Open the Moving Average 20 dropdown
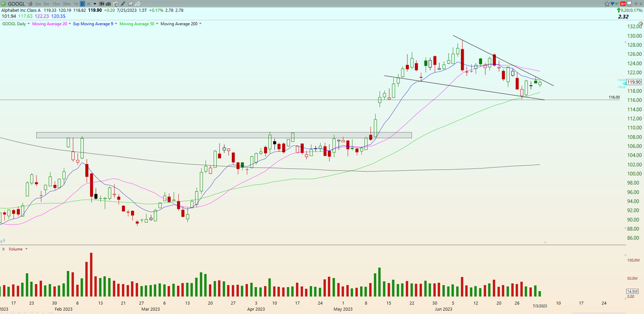The height and width of the screenshot is (314, 644). [x=70, y=24]
